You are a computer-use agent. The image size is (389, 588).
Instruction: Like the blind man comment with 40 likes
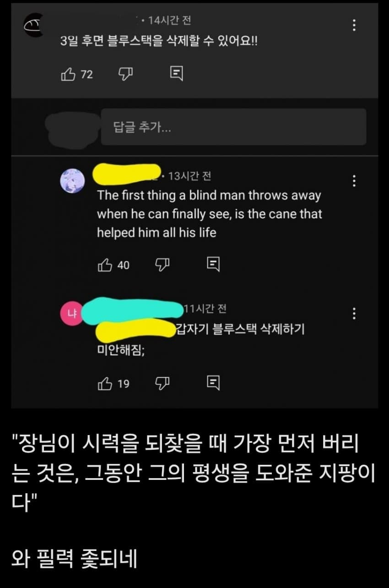[x=105, y=265]
